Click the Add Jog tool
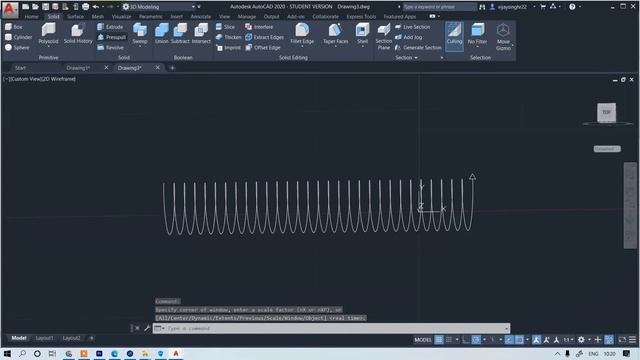Image resolution: width=640 pixels, height=360 pixels. [x=409, y=37]
